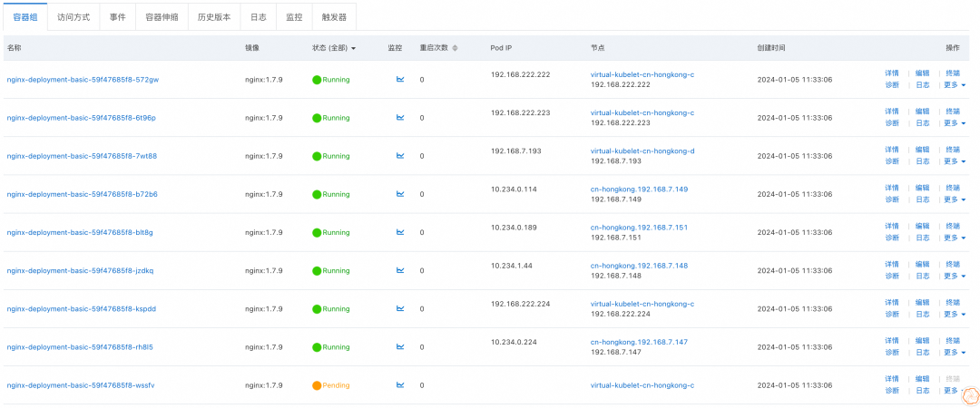
Task: Open node link virtual-kubelet-cn-hongkong-d
Action: point(642,151)
